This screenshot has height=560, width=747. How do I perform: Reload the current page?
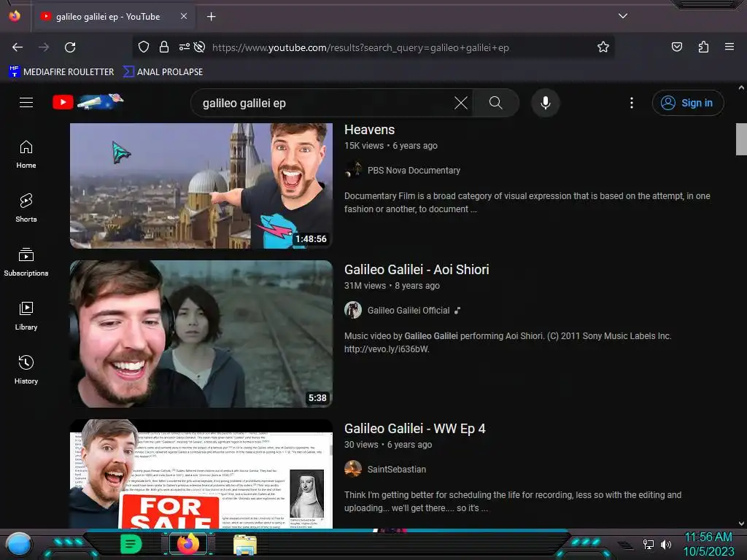(x=70, y=47)
